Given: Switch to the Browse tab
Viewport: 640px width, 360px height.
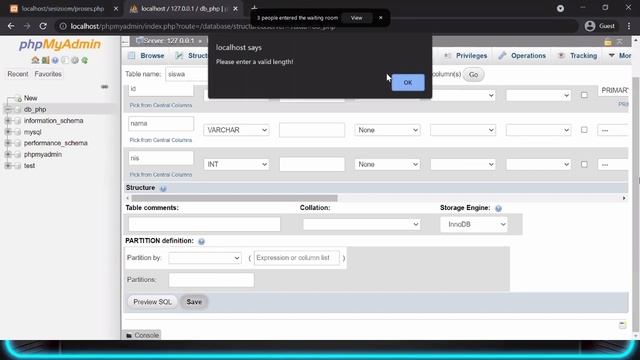Looking at the screenshot, I should 146,56.
